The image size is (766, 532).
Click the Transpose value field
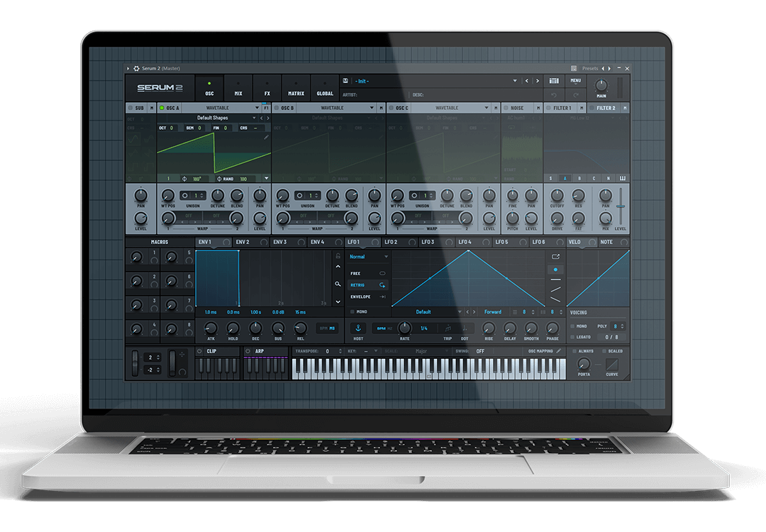(x=328, y=351)
